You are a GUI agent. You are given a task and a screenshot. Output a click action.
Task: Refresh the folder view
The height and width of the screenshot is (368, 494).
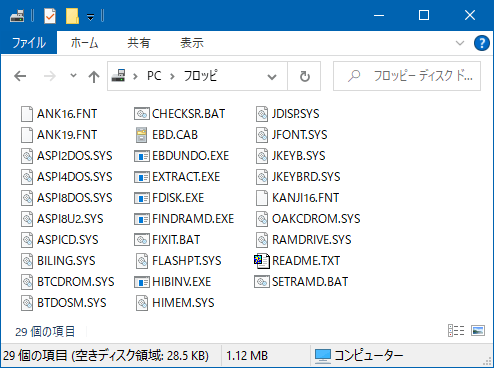[304, 76]
